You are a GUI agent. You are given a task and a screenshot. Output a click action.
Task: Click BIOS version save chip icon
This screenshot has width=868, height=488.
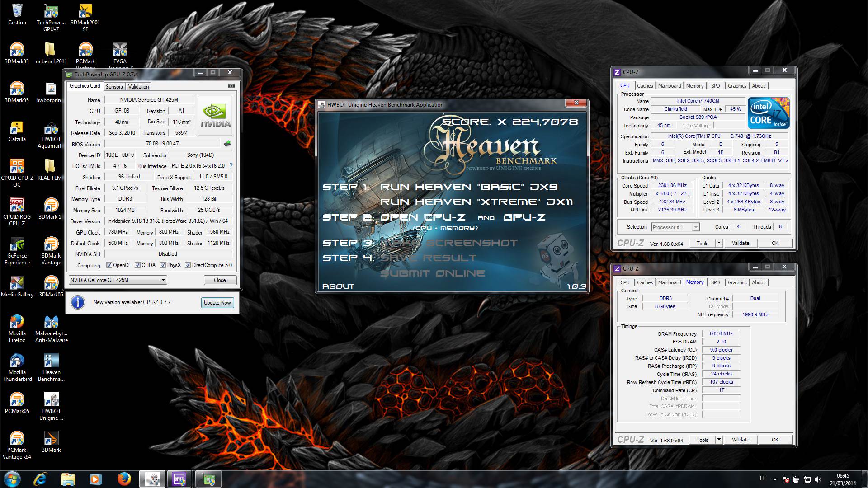tap(227, 144)
